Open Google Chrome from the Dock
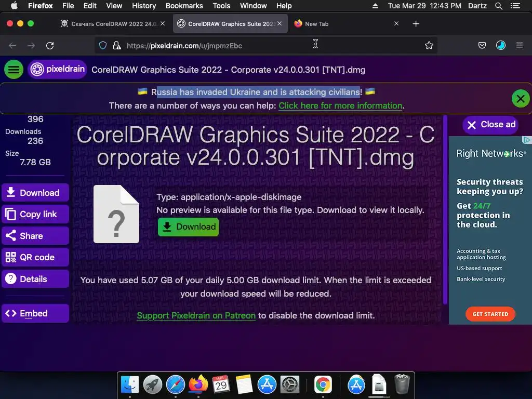The image size is (532, 399). click(323, 384)
